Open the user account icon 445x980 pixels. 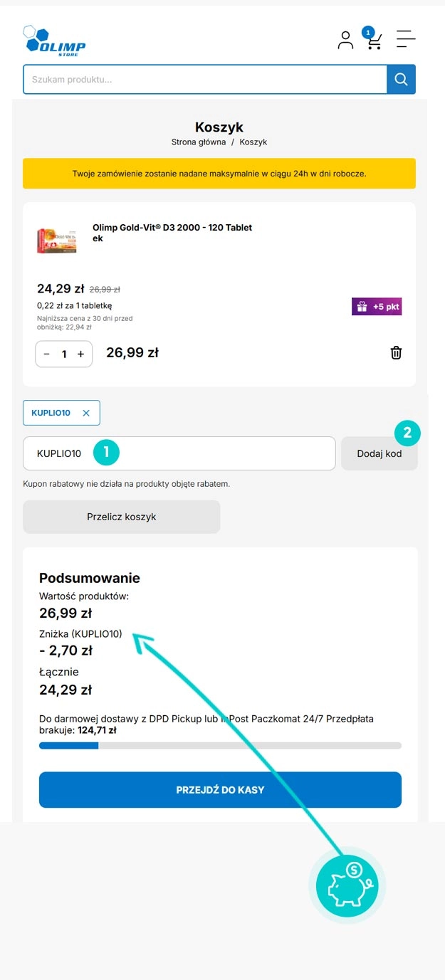pos(345,40)
